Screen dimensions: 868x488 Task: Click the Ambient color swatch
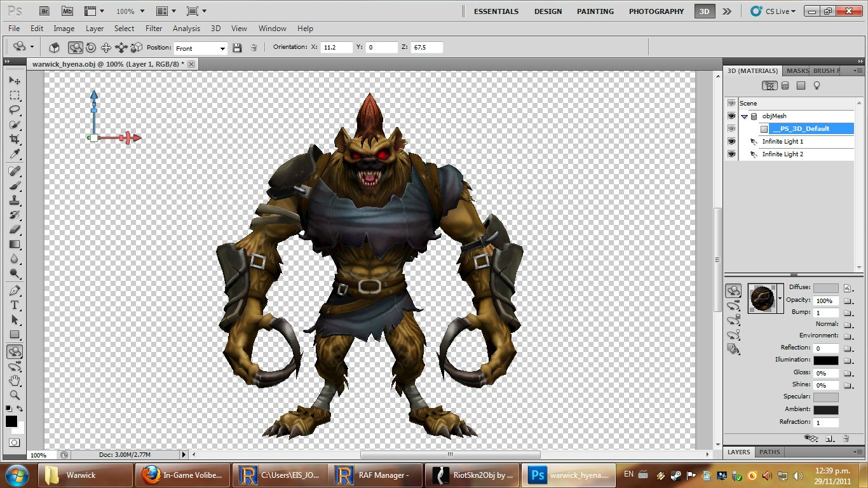[x=826, y=410]
